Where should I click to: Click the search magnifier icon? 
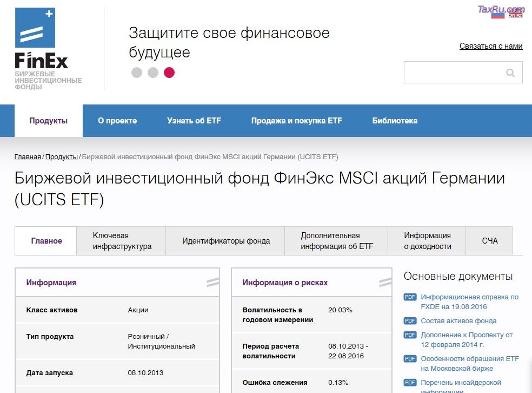click(510, 72)
